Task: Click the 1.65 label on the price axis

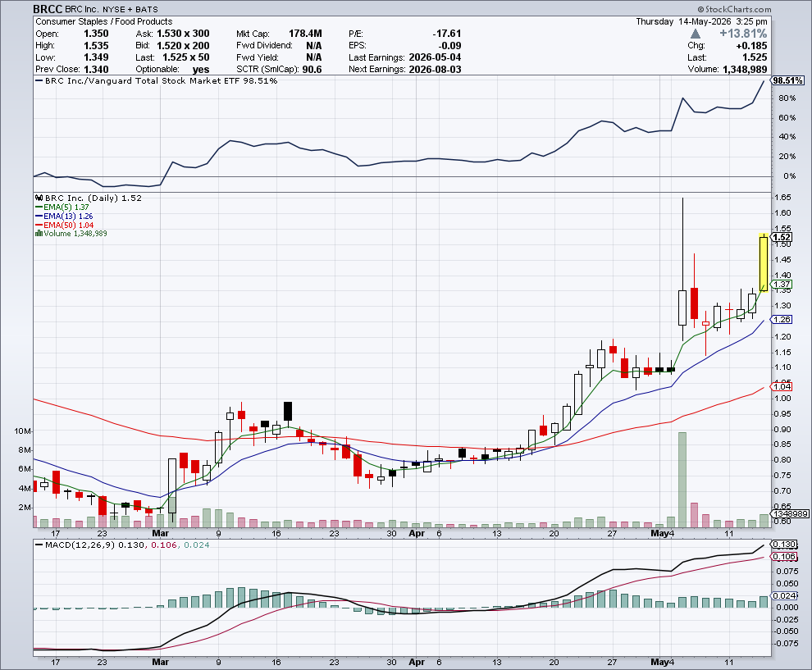Action: pyautogui.click(x=782, y=198)
